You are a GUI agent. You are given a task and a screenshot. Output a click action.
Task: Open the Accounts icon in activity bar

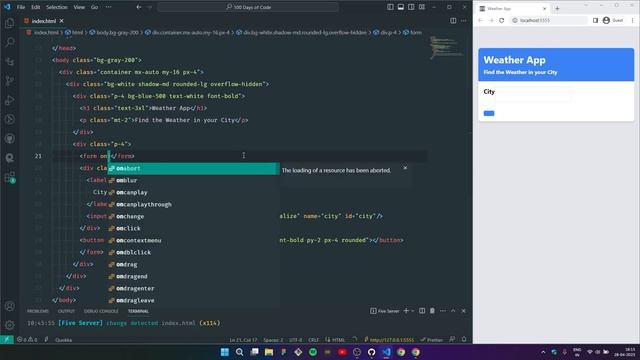[x=9, y=306]
